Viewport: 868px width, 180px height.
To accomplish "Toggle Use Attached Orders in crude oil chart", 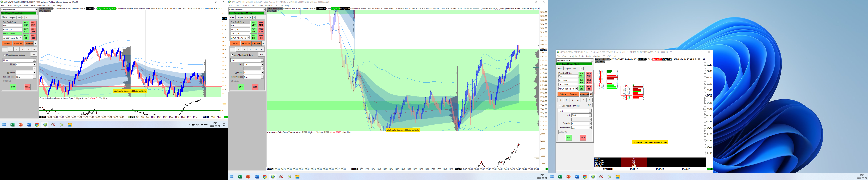I will (x=4, y=55).
